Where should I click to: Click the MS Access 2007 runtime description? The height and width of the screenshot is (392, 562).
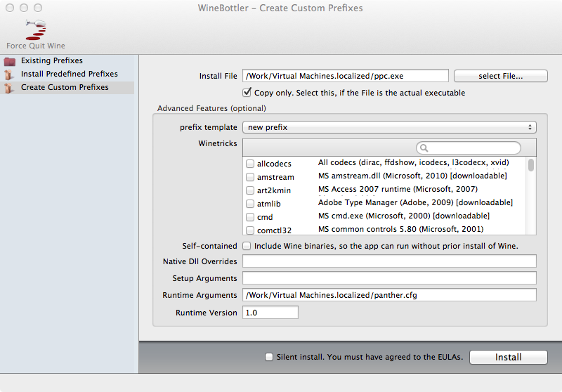pos(398,189)
